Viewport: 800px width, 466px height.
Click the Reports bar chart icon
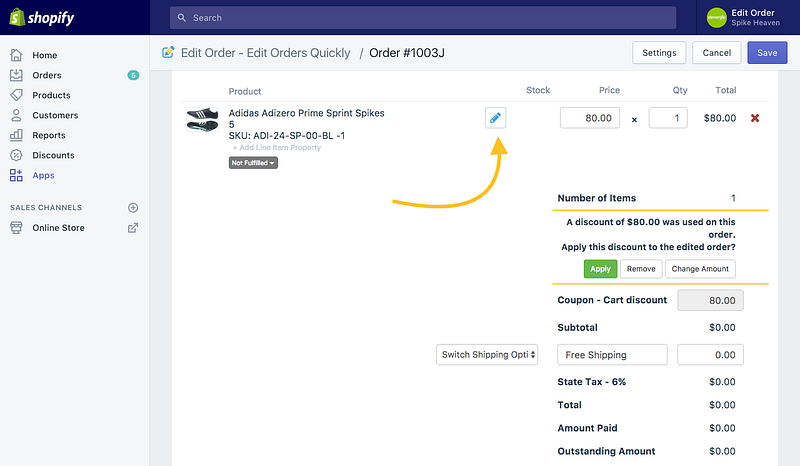(x=16, y=135)
